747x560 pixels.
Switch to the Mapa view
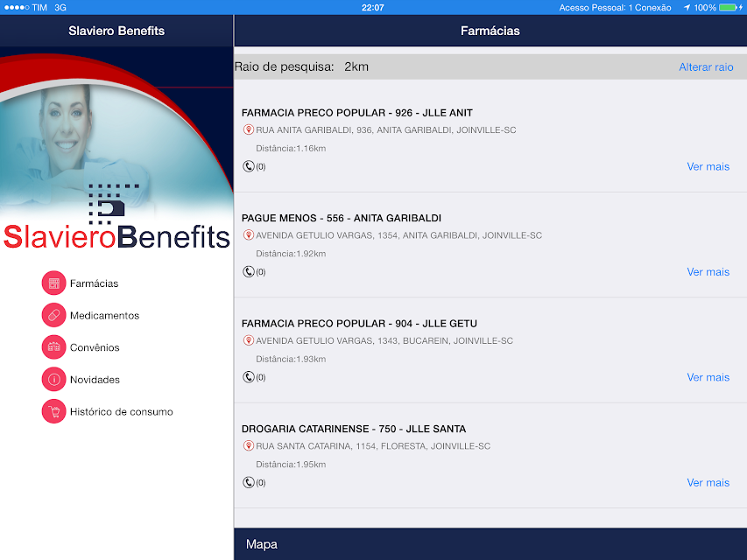(262, 543)
